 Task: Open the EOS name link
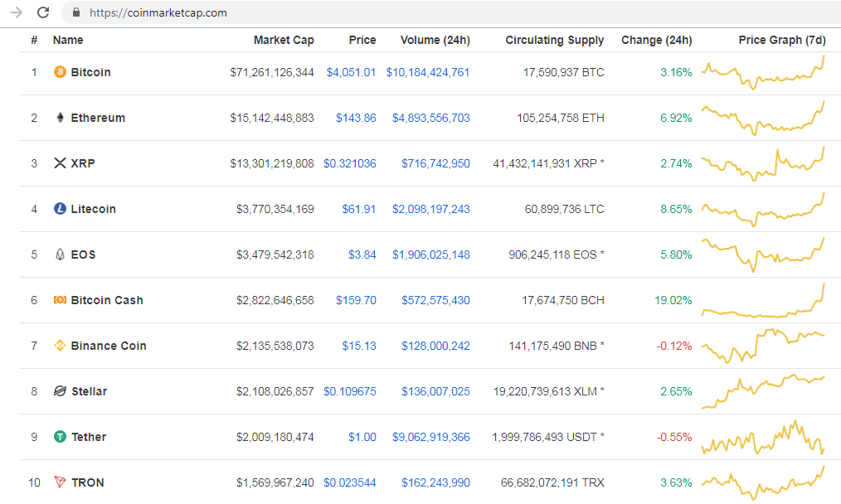83,254
